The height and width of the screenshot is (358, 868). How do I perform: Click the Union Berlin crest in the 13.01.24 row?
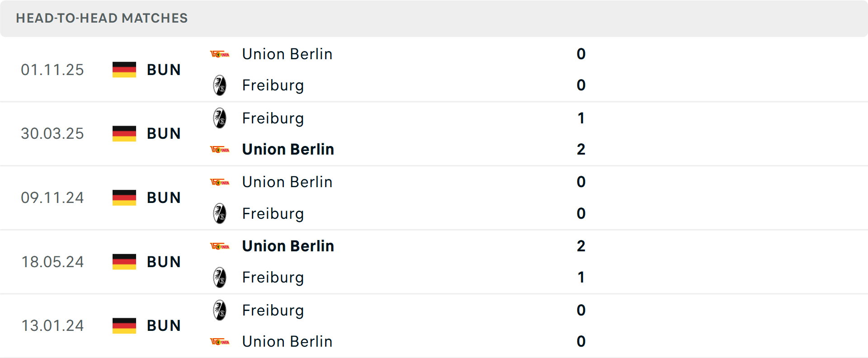tap(220, 342)
